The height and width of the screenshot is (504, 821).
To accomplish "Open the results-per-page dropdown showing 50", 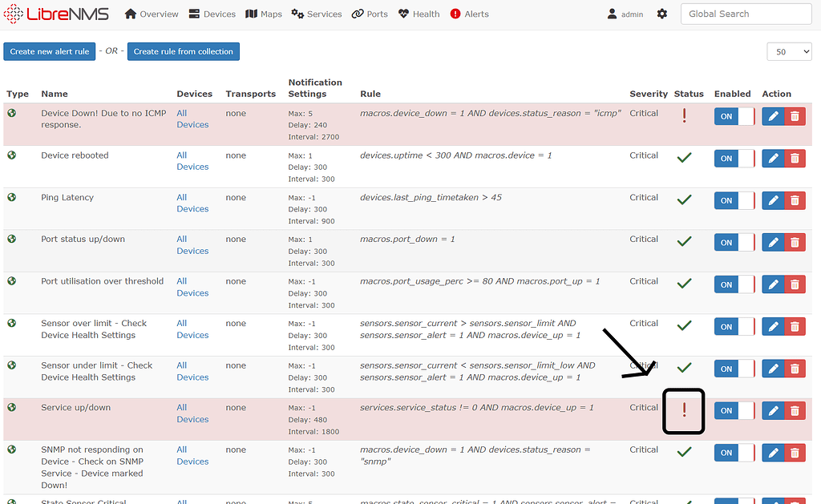I will point(789,50).
